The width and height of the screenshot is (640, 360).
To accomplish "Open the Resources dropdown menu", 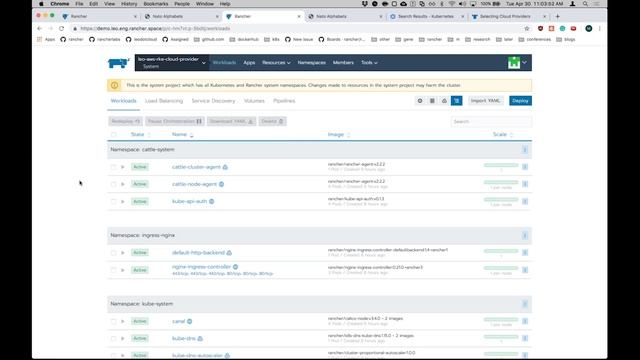I will point(276,63).
